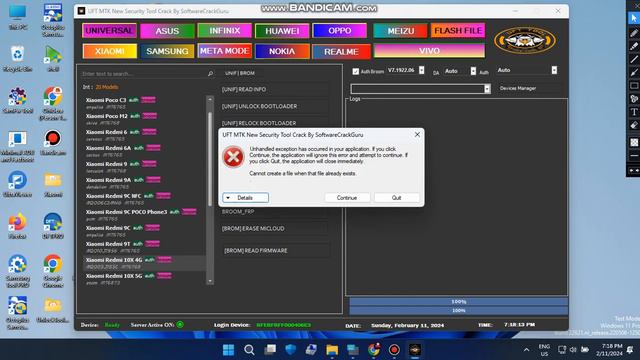
Task: Open the empty device port combo box
Action: click(420, 89)
